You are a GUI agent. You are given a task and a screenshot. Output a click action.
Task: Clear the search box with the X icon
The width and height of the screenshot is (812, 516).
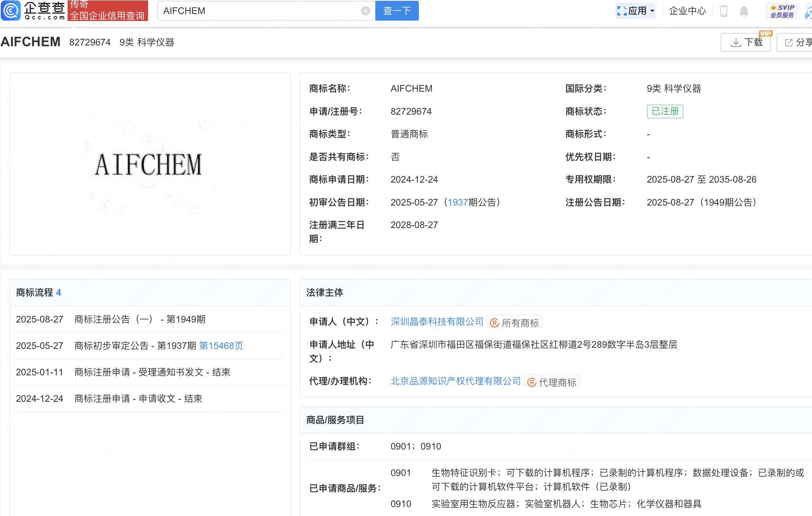click(x=365, y=11)
